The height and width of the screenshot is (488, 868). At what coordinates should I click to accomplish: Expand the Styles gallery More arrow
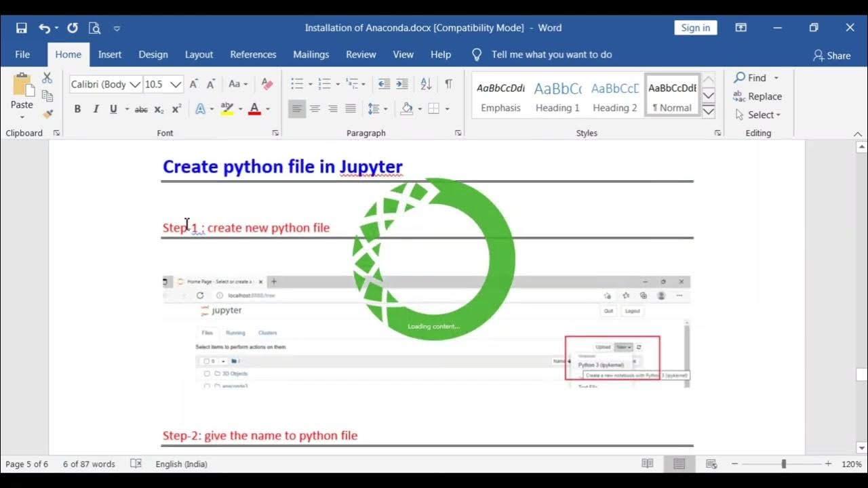pyautogui.click(x=709, y=111)
